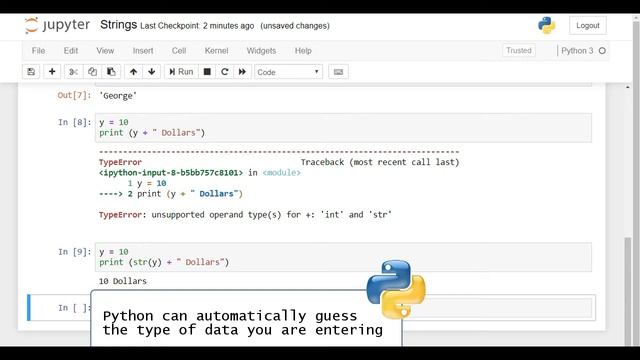
Task: Rename the notebook title Strings
Action: tap(118, 25)
